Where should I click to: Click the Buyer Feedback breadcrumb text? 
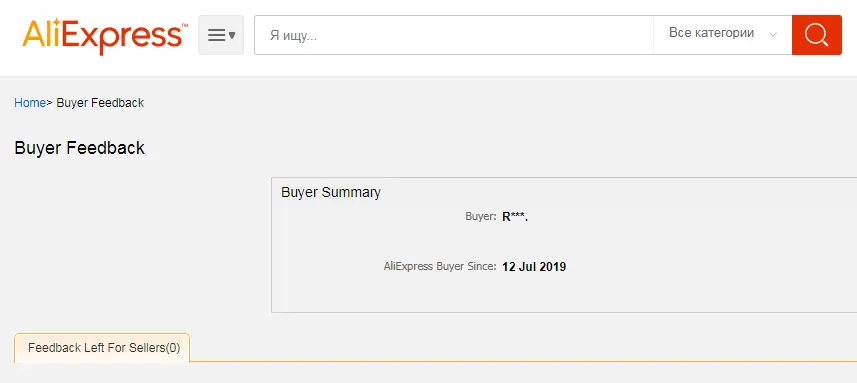click(100, 103)
